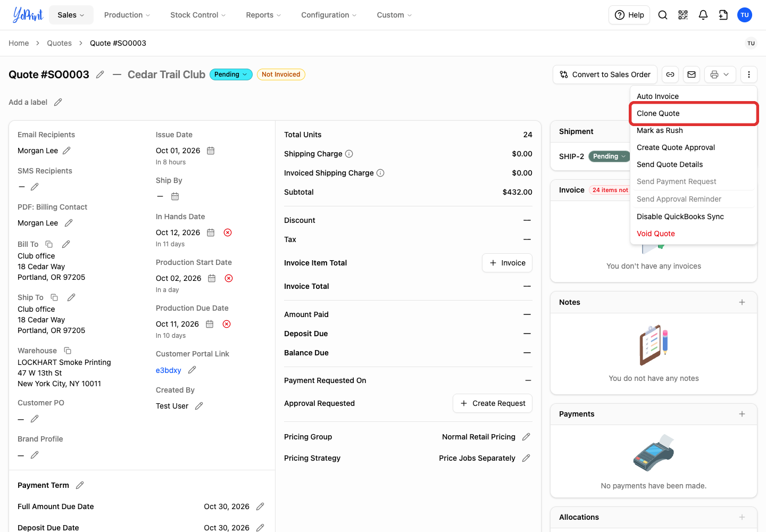
Task: Copy the Bill To address
Action: 49,244
